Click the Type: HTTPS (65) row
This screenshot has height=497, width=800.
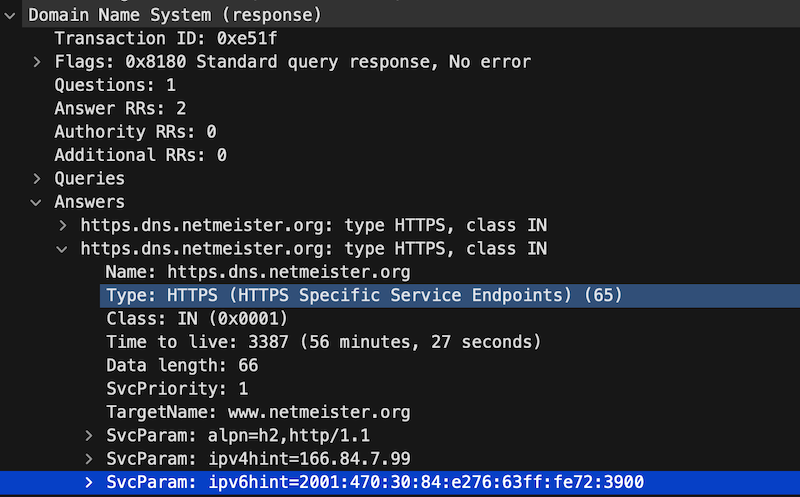(x=364, y=295)
